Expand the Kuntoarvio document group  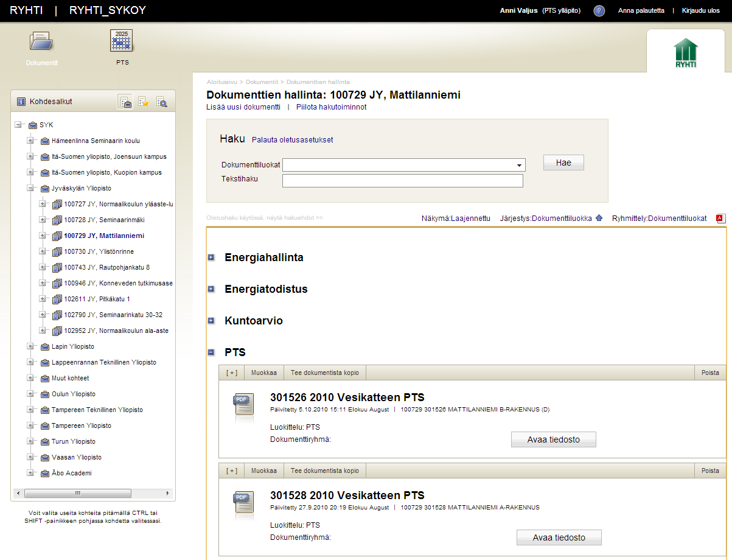coord(211,321)
